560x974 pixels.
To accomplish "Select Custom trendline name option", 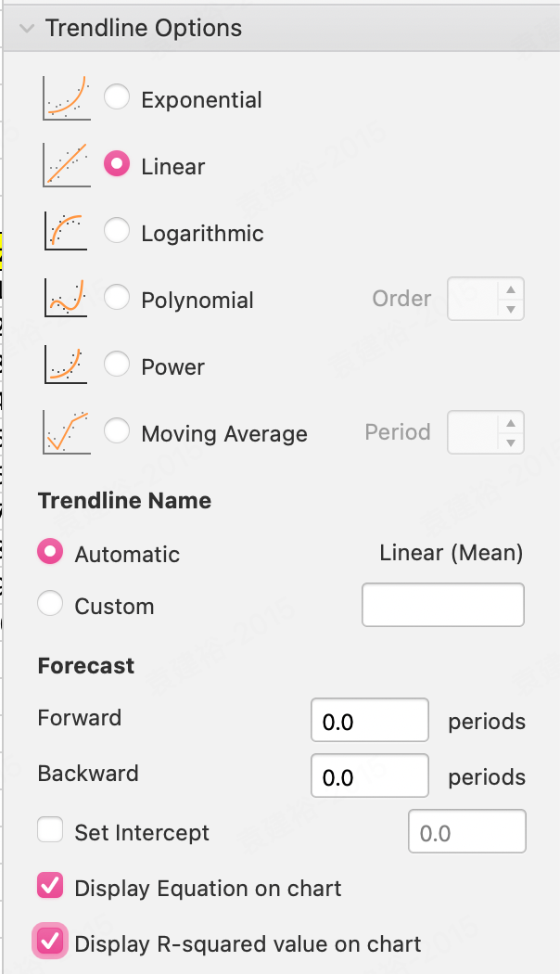I will pos(50,605).
